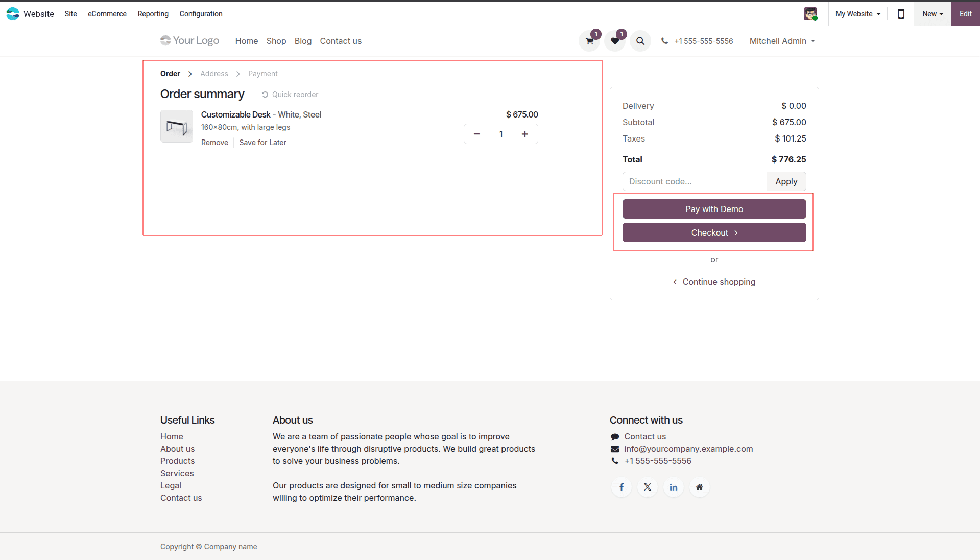Open the eCommerce menu
Image resolution: width=980 pixels, height=560 pixels.
[107, 14]
